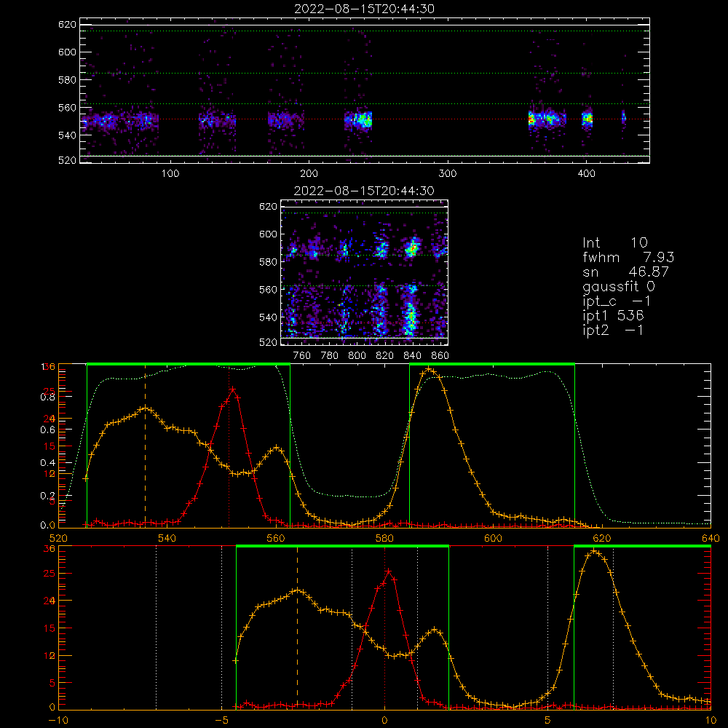Click the 'ipt2 -1' parameter text

(x=613, y=331)
